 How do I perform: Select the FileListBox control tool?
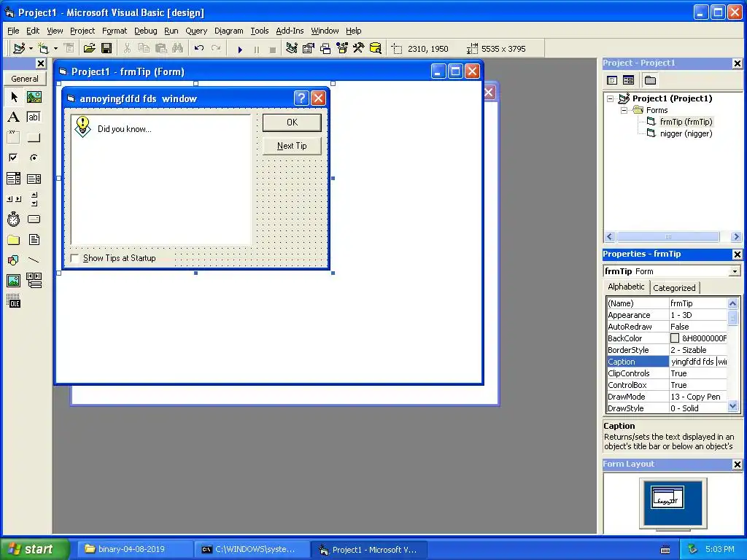click(34, 239)
